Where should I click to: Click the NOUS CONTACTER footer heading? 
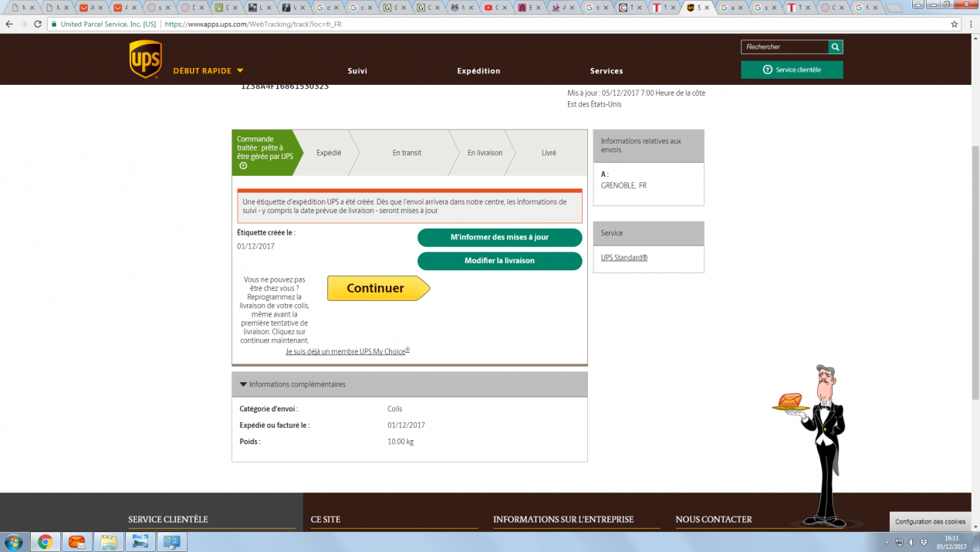(714, 520)
